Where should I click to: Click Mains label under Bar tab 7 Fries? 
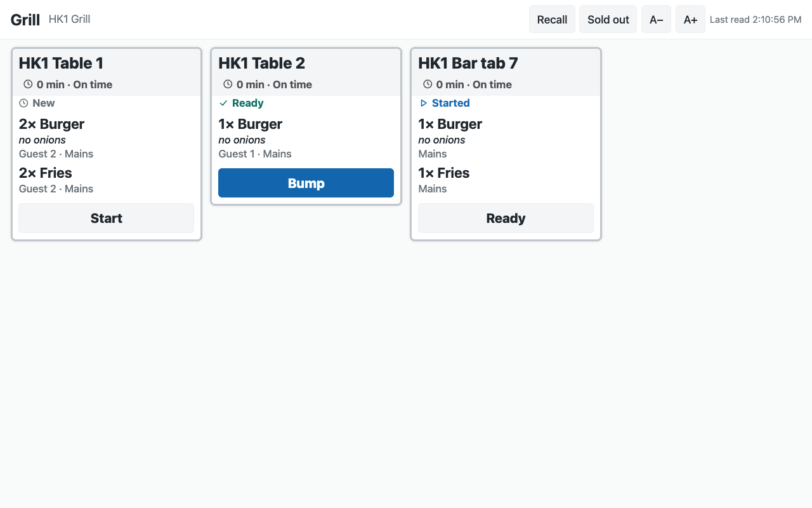[433, 189]
